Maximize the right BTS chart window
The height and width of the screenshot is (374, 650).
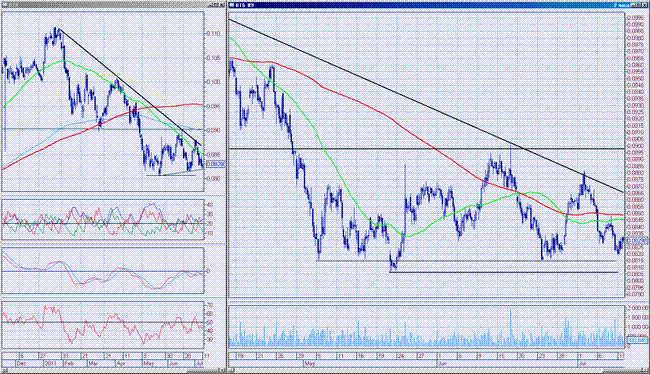(x=639, y=5)
